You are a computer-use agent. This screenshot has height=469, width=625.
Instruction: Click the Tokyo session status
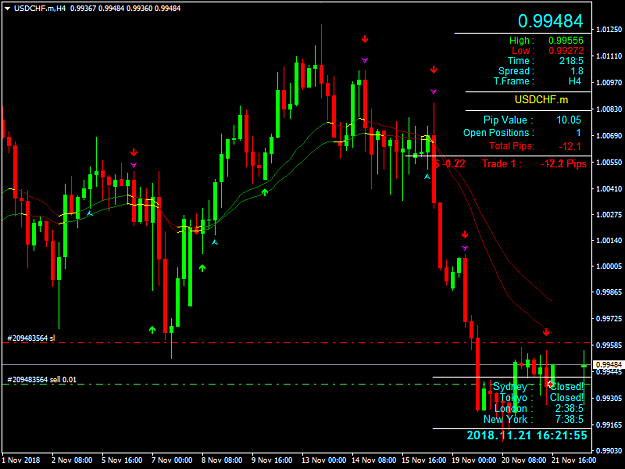(566, 398)
